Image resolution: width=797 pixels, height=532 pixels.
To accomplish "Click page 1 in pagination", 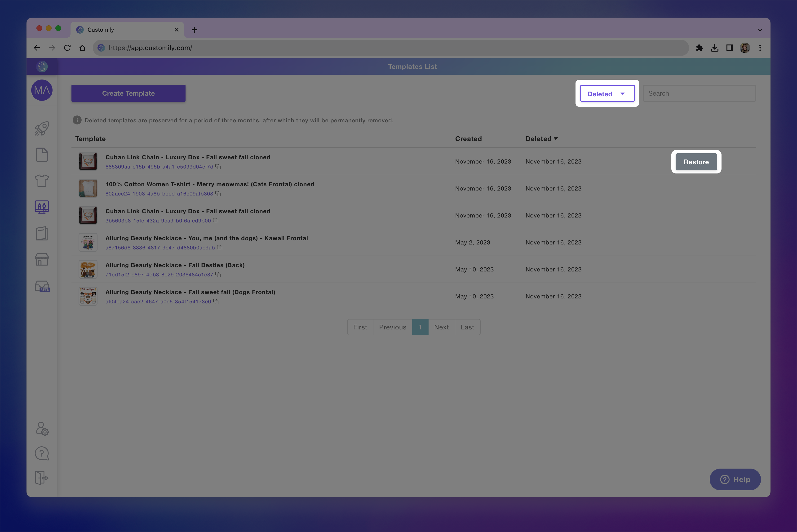I will tap(420, 327).
